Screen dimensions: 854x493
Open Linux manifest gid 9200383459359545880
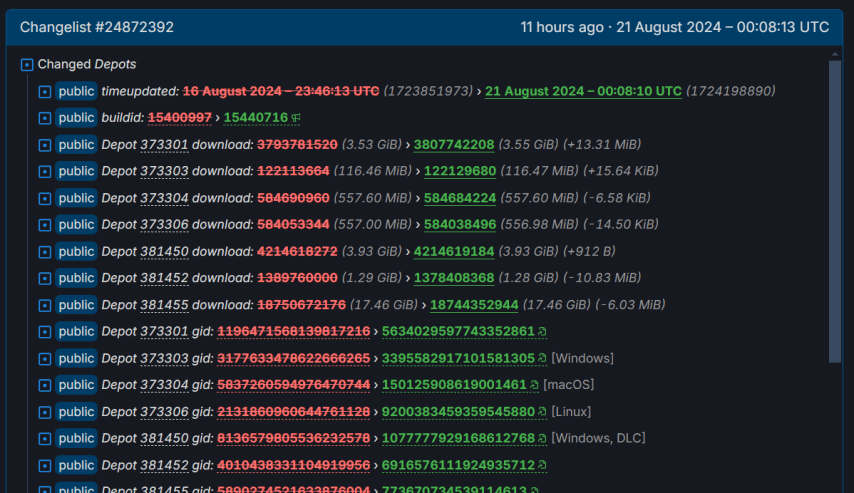458,411
